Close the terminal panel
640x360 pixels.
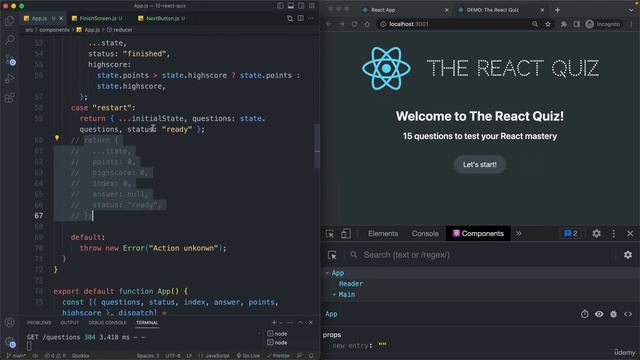pos(311,322)
